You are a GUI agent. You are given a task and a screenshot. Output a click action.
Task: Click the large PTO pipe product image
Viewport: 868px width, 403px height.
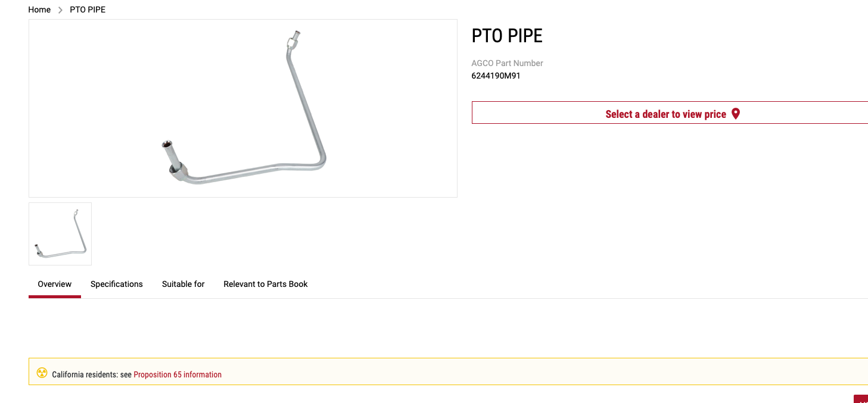tap(243, 108)
